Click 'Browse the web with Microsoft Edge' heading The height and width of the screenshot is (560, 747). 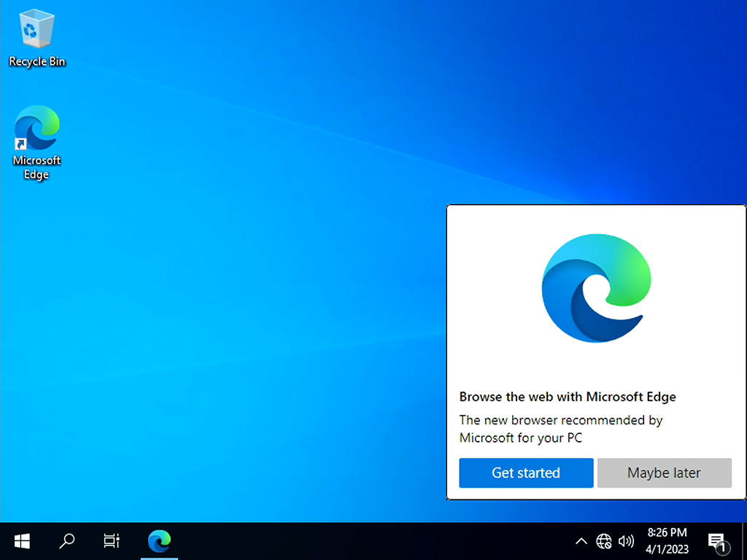coord(568,397)
